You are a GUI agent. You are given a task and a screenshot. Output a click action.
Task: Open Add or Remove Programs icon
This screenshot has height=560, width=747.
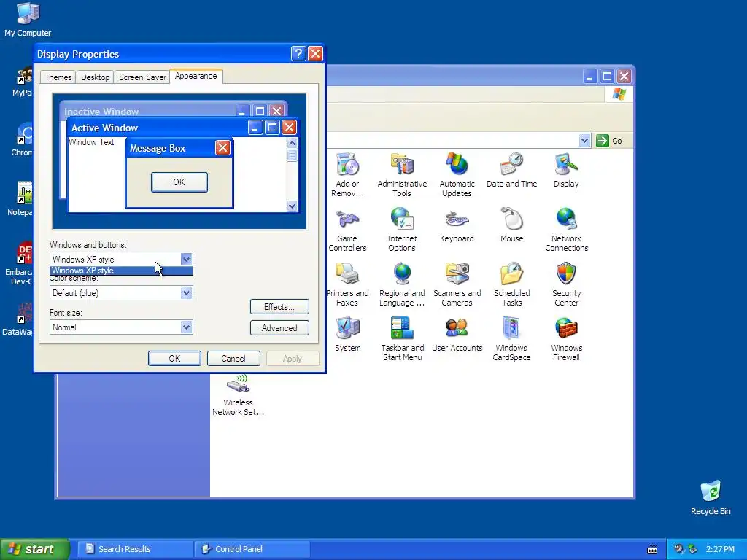click(x=347, y=174)
